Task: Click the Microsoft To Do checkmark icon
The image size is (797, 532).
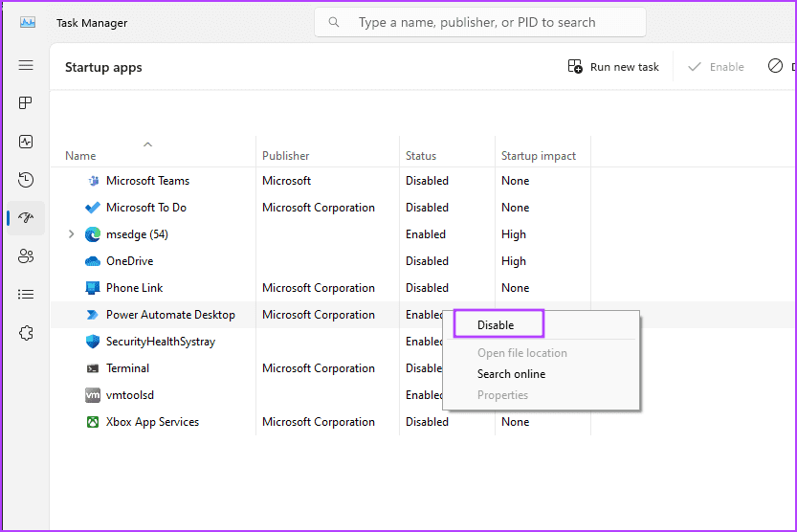Action: tap(93, 208)
